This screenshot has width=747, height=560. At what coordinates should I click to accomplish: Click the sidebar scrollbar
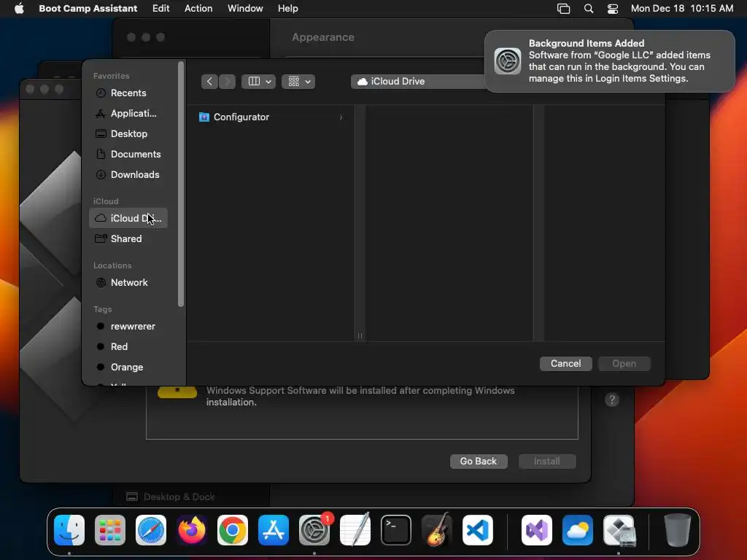point(181,184)
